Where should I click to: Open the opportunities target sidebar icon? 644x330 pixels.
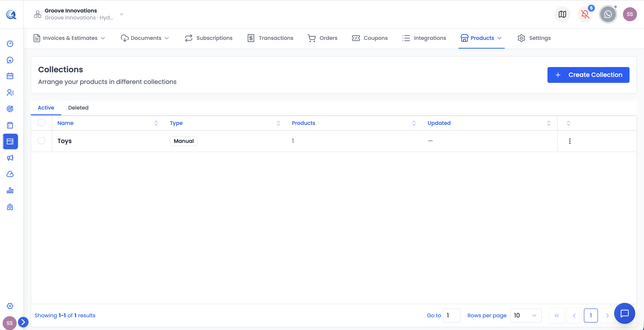coord(10,109)
